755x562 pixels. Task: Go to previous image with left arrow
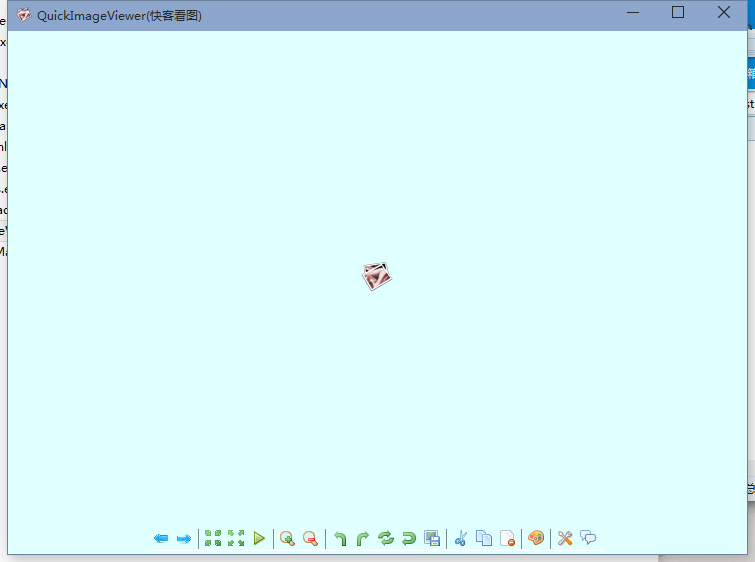pos(161,539)
